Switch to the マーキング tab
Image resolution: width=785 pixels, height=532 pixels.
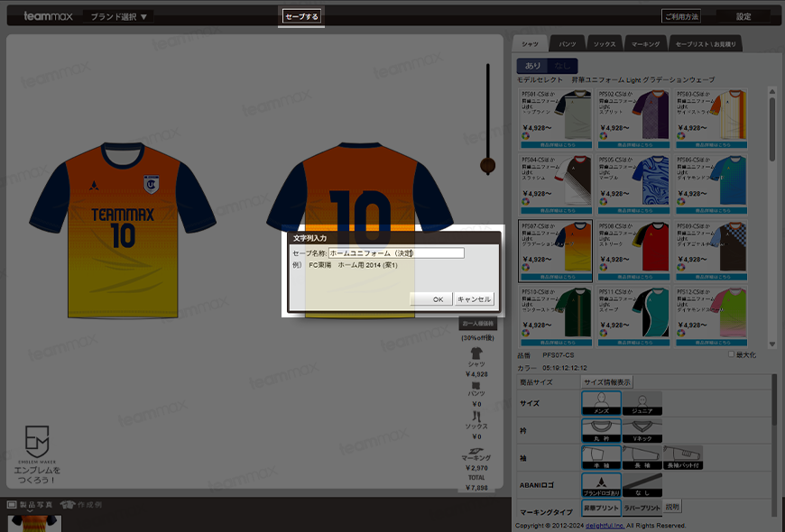tap(645, 44)
